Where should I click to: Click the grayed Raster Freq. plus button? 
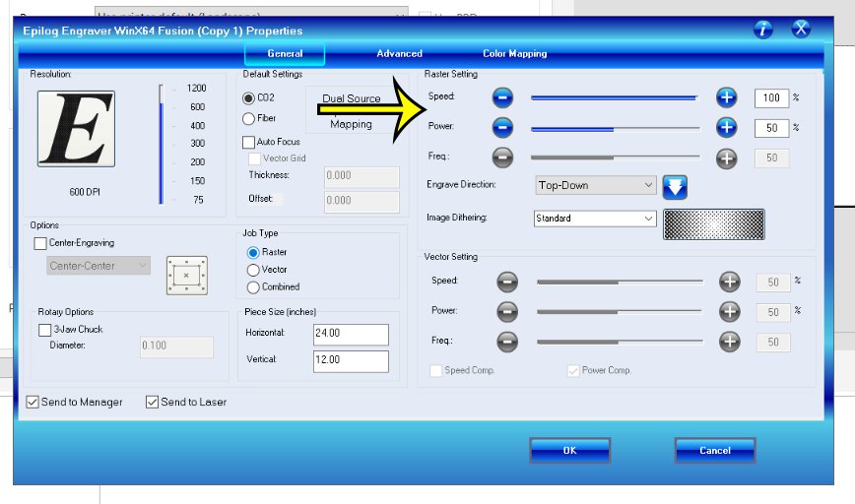pyautogui.click(x=726, y=158)
